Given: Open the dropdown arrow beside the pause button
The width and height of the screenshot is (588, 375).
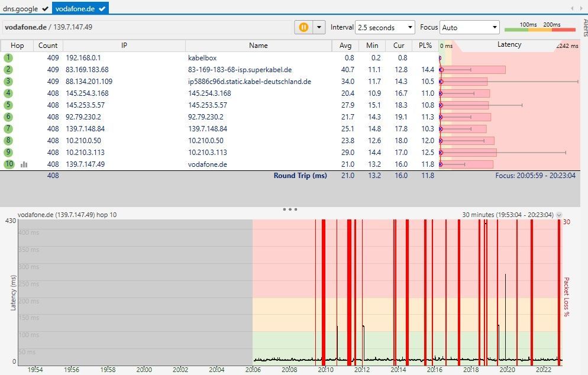Looking at the screenshot, I should [319, 27].
